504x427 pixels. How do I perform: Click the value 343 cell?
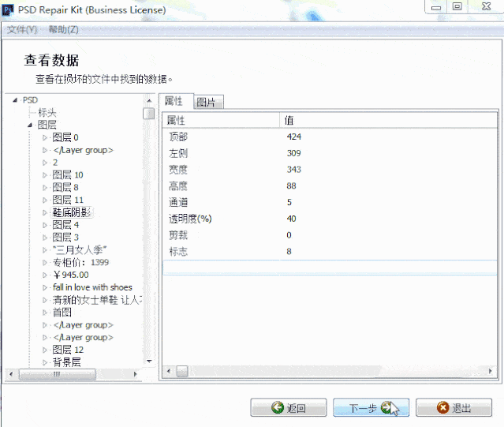click(293, 170)
